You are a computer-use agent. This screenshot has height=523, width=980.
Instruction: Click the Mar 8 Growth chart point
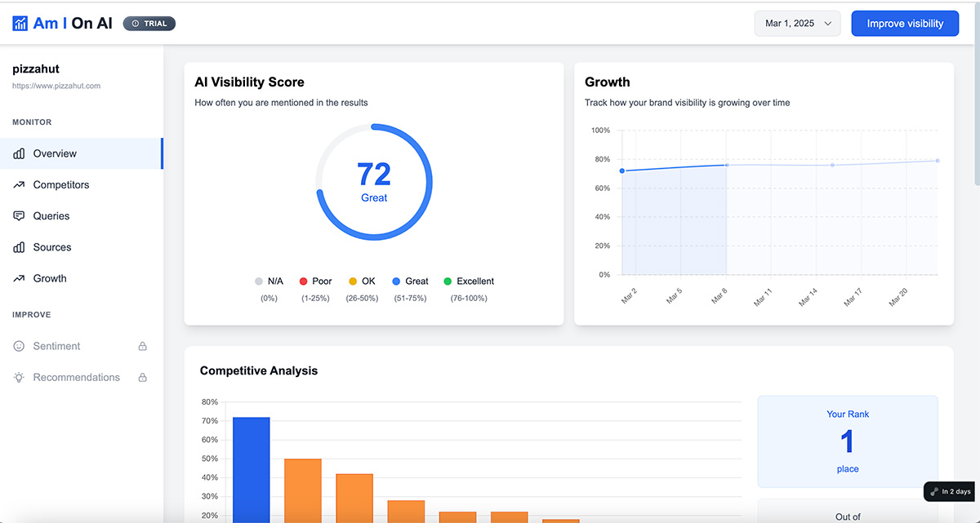coord(727,165)
